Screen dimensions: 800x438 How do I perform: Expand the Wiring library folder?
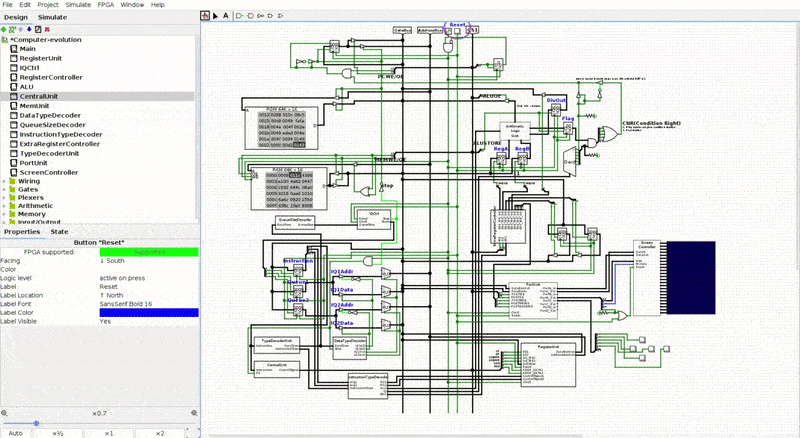point(4,181)
